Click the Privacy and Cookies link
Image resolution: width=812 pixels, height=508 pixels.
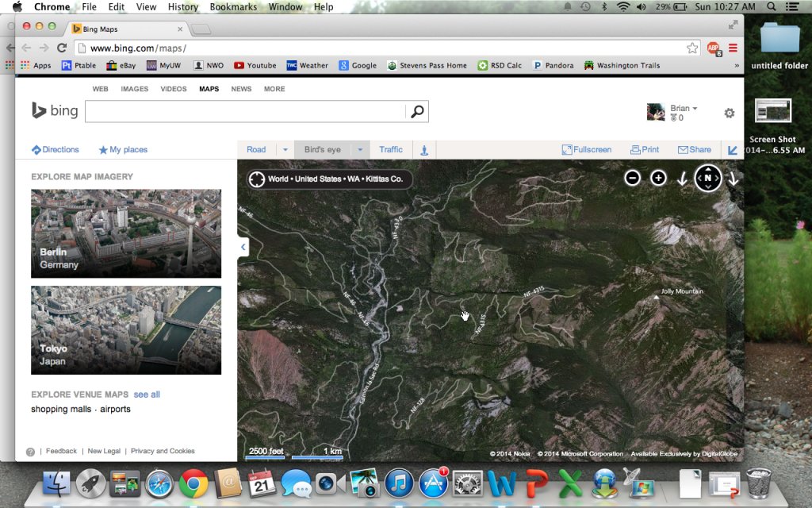[163, 451]
